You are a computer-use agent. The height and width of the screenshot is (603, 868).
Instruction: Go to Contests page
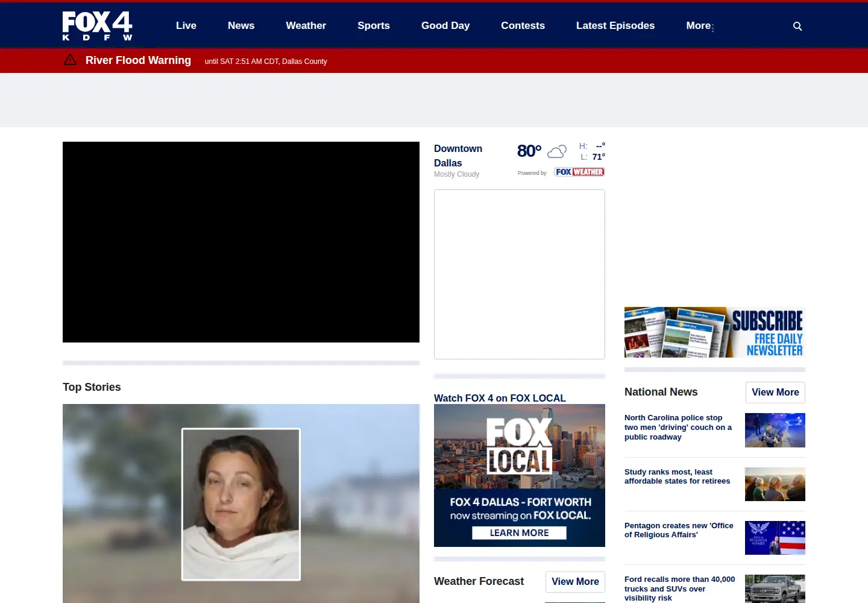(x=523, y=25)
